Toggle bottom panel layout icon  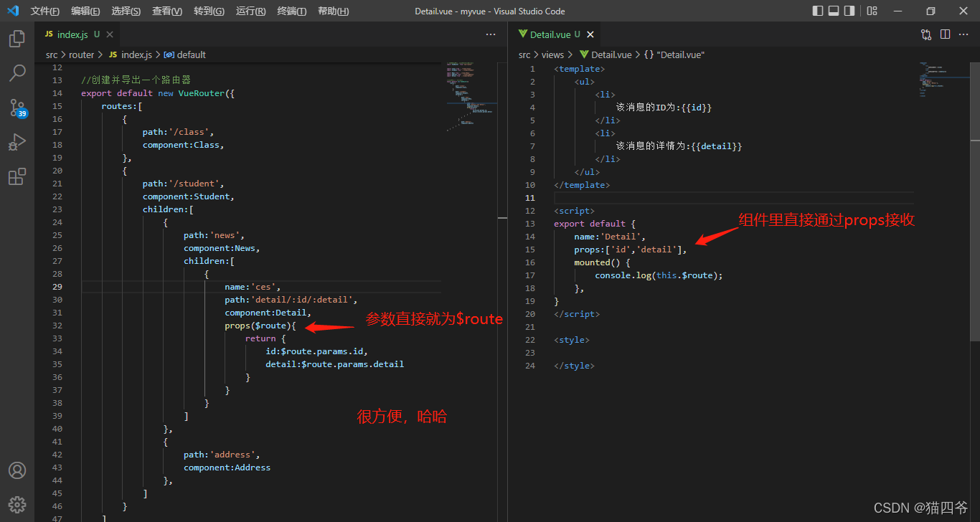pyautogui.click(x=834, y=11)
